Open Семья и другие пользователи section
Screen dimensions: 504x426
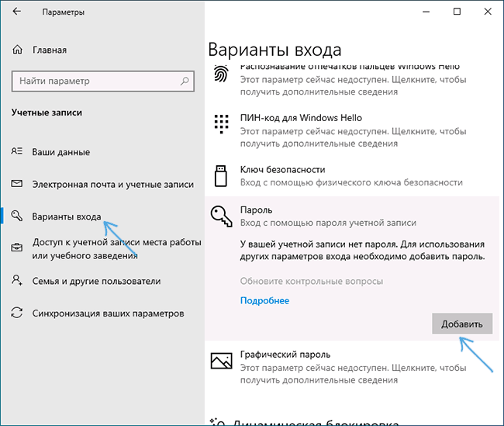96,282
